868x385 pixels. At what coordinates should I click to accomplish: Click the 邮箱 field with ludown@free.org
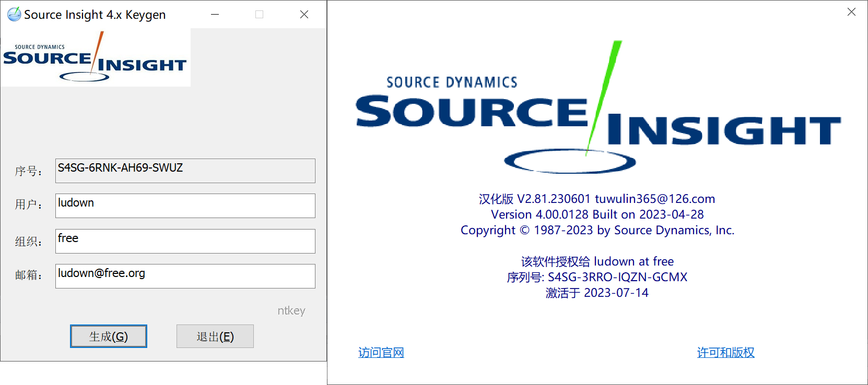tap(185, 276)
